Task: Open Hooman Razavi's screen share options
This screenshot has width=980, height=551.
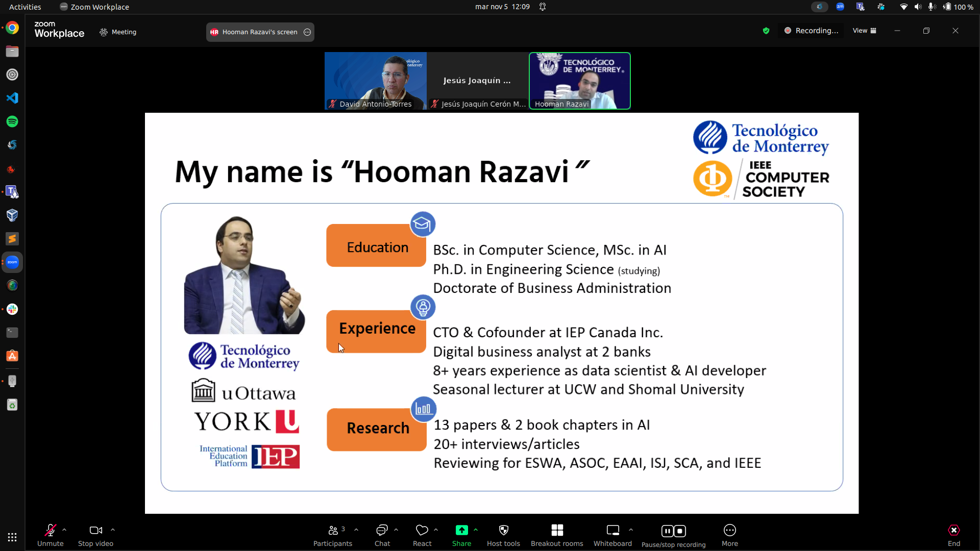Action: (307, 32)
